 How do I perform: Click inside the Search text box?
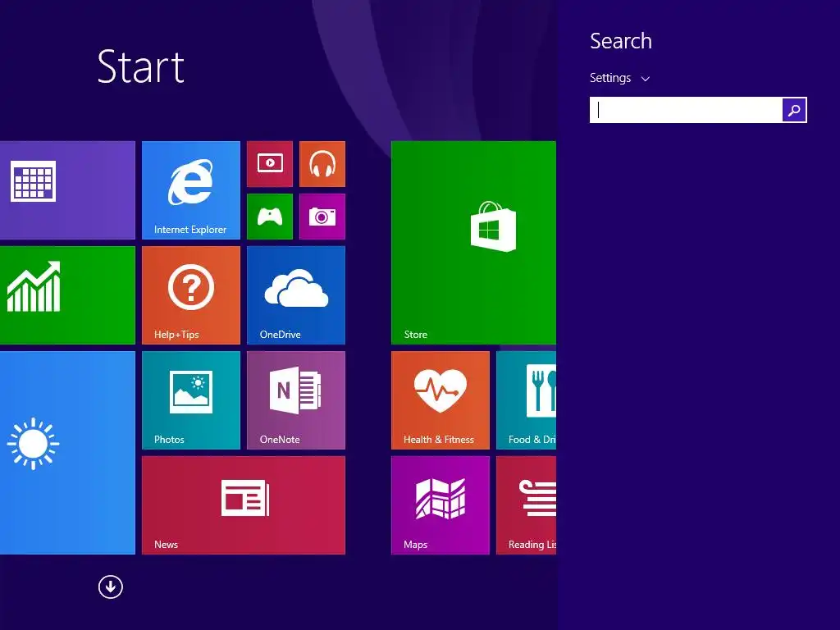(x=686, y=110)
